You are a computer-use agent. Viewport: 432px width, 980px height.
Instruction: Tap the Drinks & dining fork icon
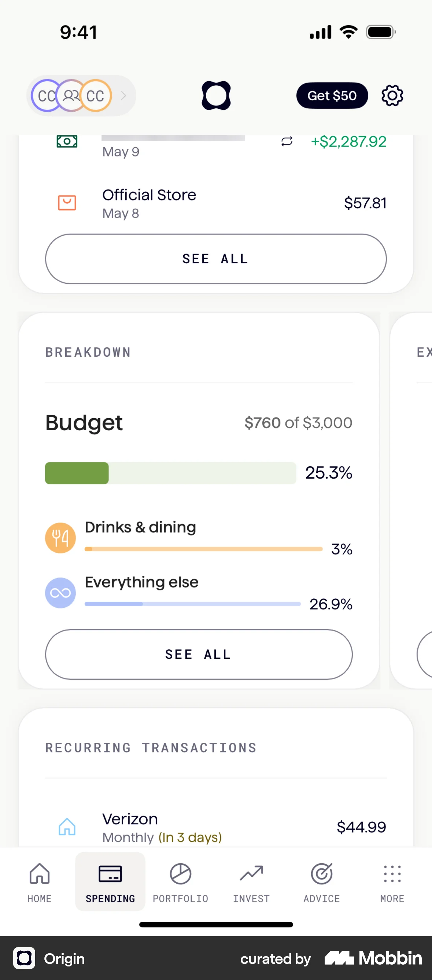tap(60, 538)
